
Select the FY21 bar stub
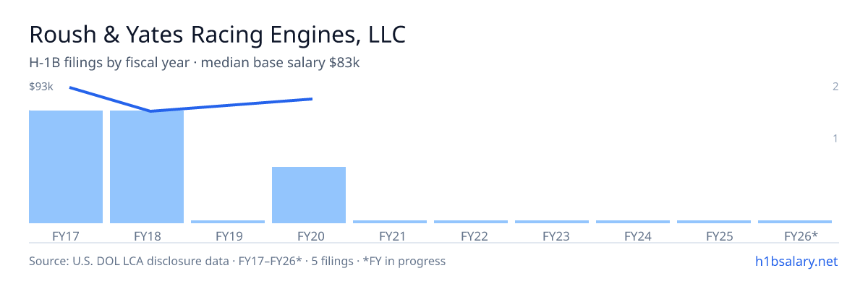tap(390, 222)
